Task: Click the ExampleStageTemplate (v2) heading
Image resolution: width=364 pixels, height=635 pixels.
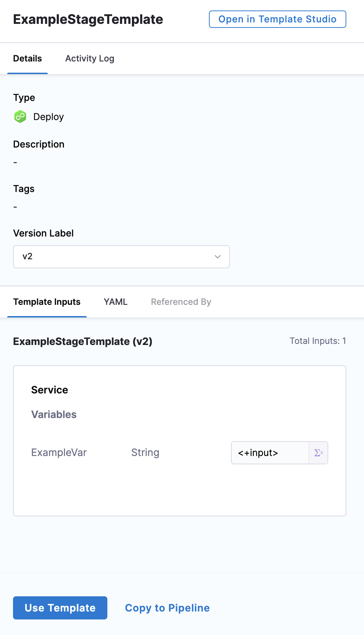Action: [83, 341]
